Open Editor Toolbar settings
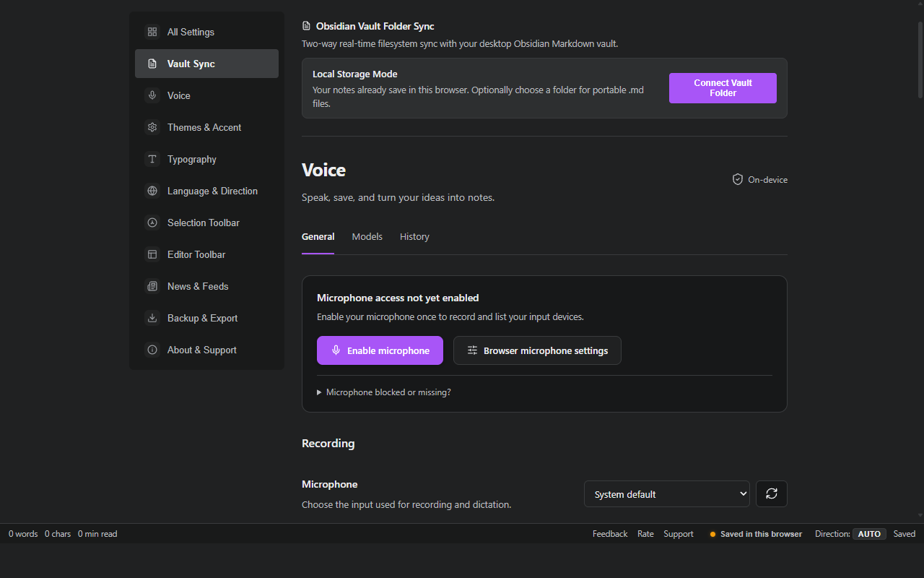Screen dimensions: 924x578 pos(206,254)
